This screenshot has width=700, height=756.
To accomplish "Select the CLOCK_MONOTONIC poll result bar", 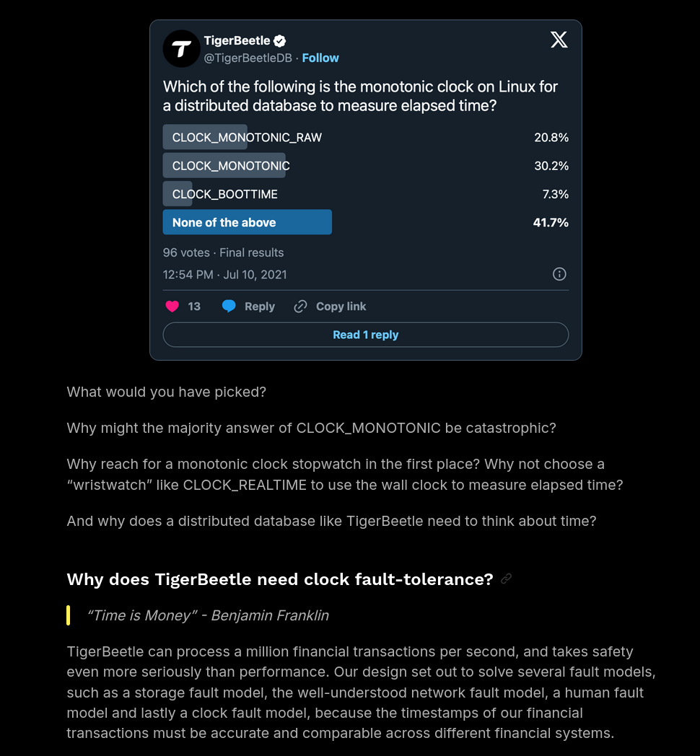I will tap(231, 166).
